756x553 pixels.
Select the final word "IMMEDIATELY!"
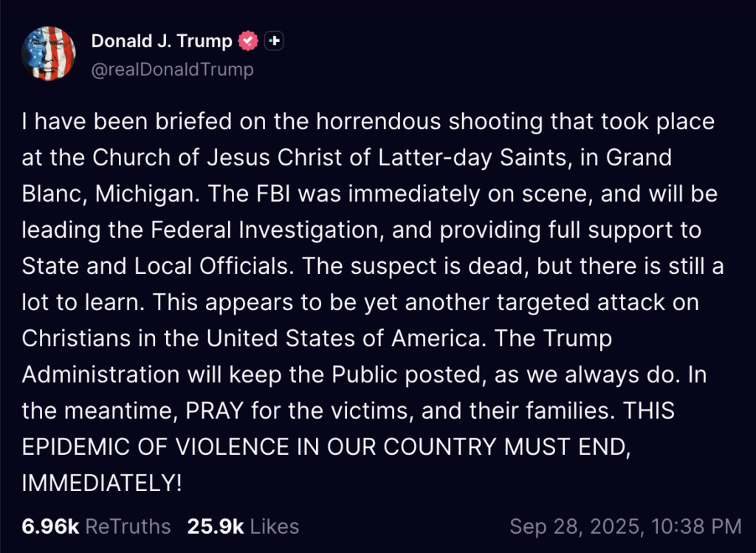pyautogui.click(x=102, y=483)
